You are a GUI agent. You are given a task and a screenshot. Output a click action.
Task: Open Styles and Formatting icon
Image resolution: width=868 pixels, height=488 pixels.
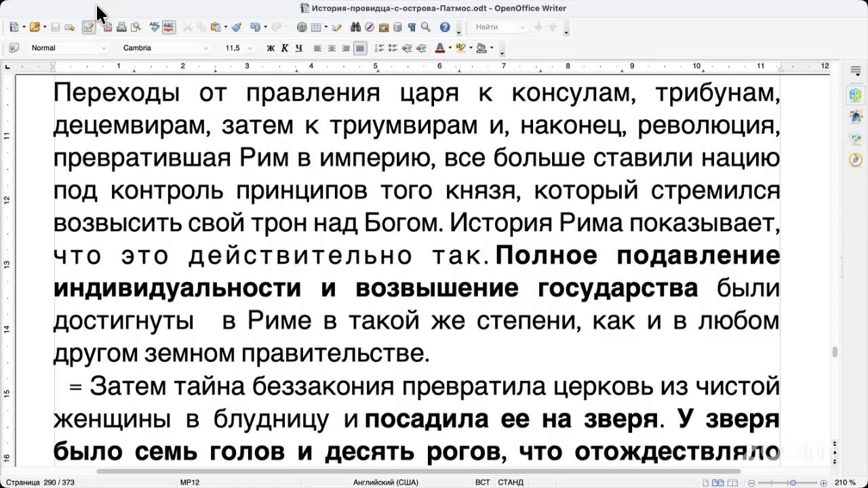14,48
